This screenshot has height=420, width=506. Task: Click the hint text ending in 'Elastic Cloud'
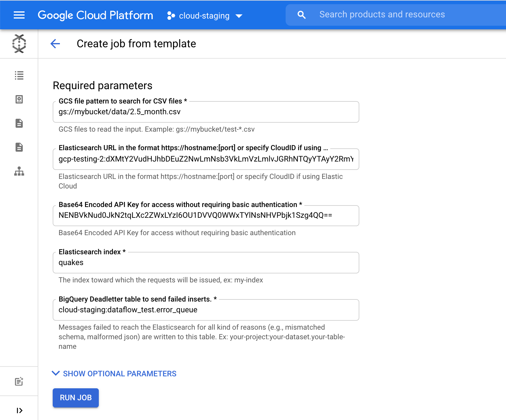[x=201, y=181]
